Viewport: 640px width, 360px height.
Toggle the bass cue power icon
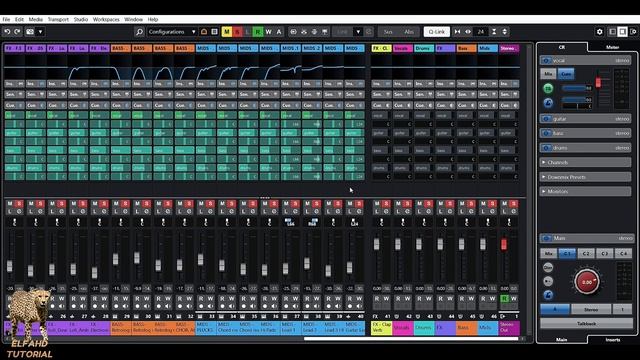pyautogui.click(x=546, y=133)
